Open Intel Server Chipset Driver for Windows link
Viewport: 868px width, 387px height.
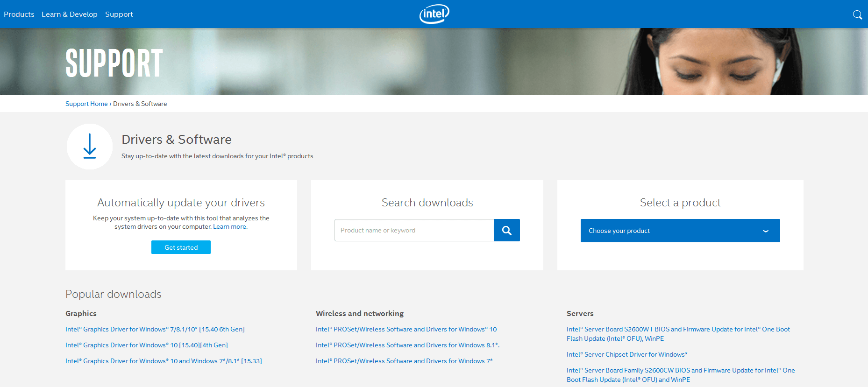(x=627, y=354)
